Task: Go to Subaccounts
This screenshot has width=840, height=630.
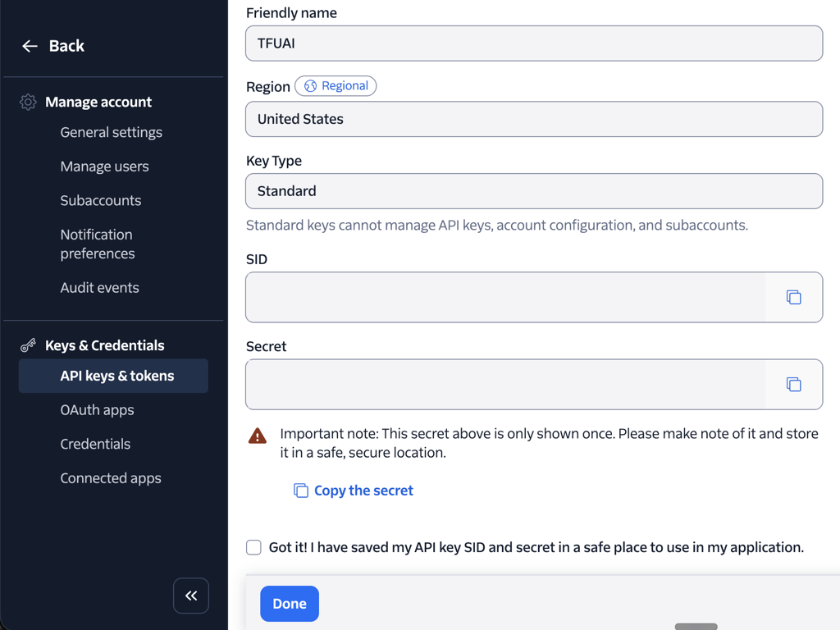Action: [x=101, y=200]
